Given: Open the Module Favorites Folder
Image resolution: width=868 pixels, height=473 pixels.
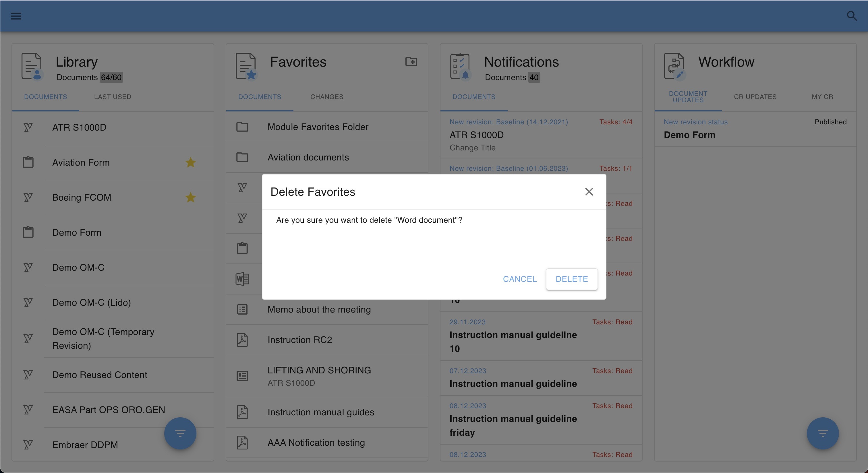Looking at the screenshot, I should tap(318, 127).
